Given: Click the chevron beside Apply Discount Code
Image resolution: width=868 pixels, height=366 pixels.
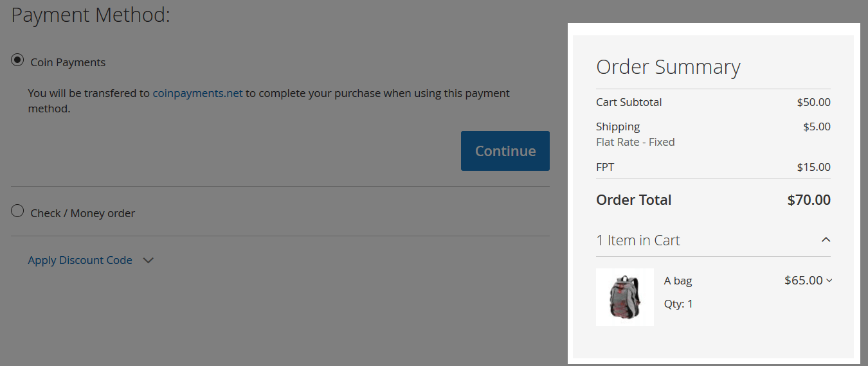Looking at the screenshot, I should pos(148,261).
